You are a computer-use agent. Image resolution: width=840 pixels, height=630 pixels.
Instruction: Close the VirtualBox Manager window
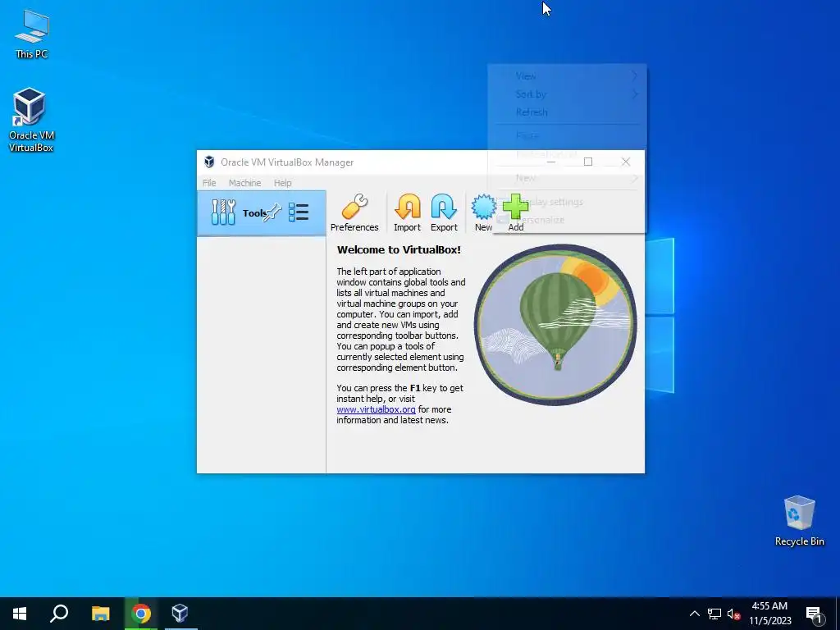(x=625, y=162)
